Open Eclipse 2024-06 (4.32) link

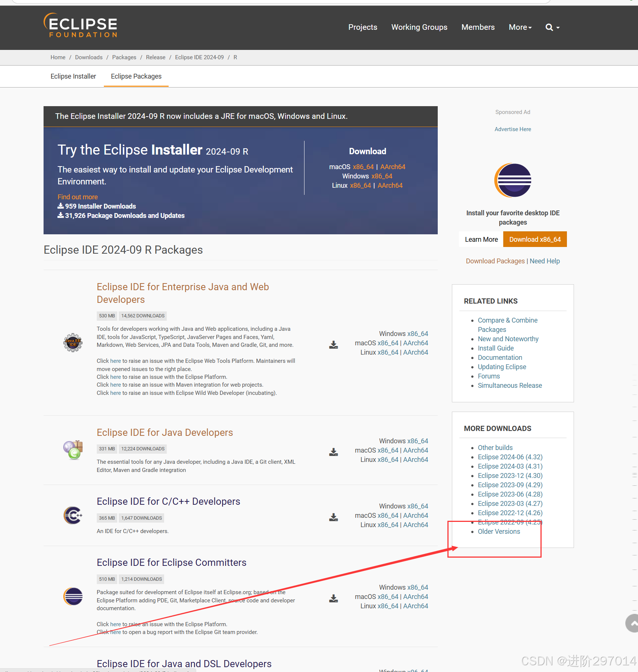pos(510,457)
